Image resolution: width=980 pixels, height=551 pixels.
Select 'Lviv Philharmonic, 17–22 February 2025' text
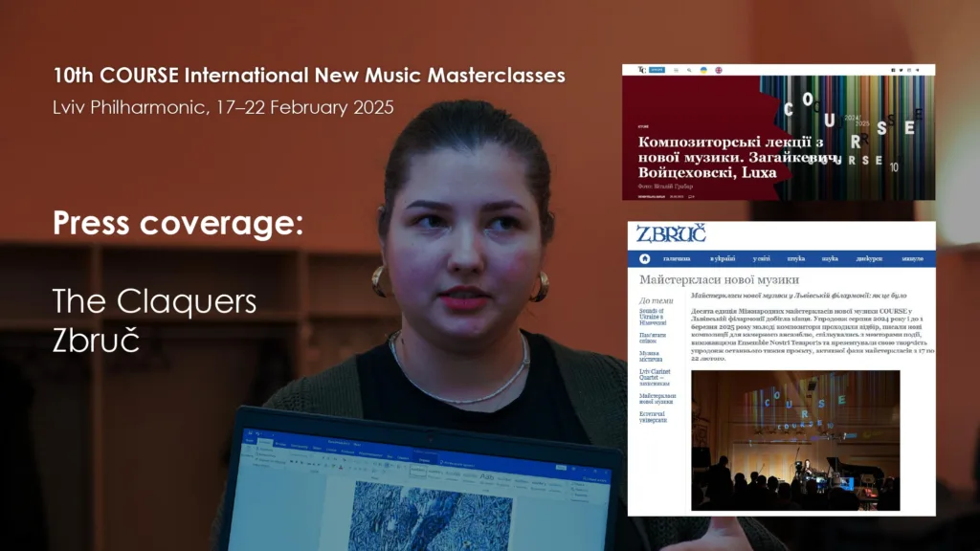223,107
